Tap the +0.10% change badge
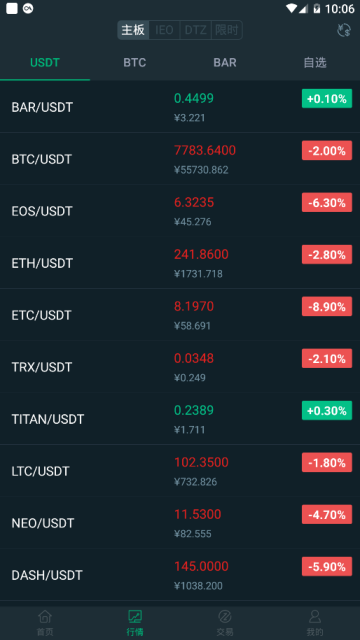This screenshot has width=360, height=640. pos(327,98)
